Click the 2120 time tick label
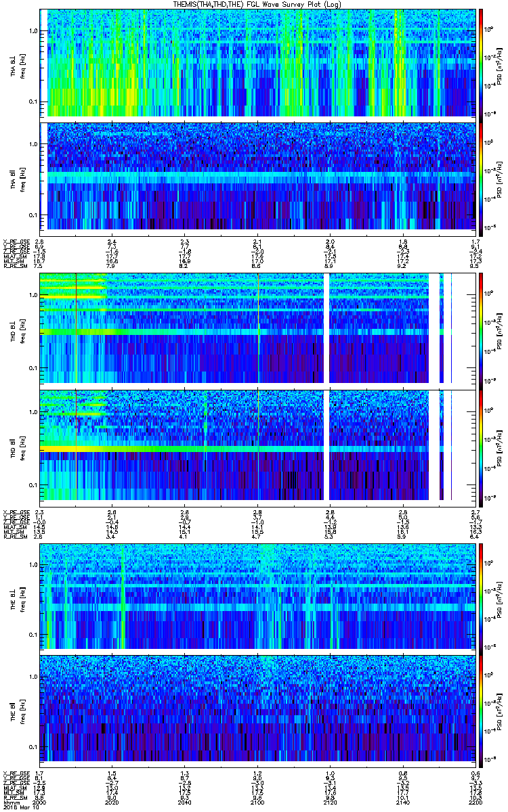The height and width of the screenshot is (812, 508). tap(331, 802)
